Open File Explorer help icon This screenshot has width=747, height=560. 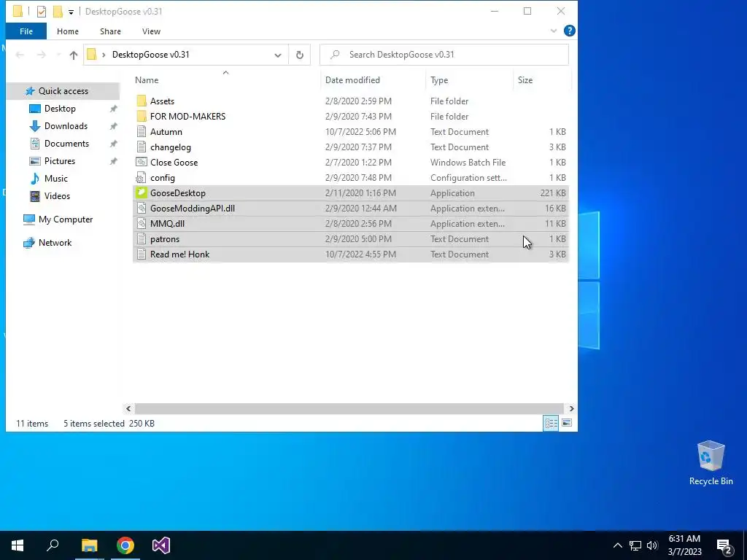coord(569,31)
